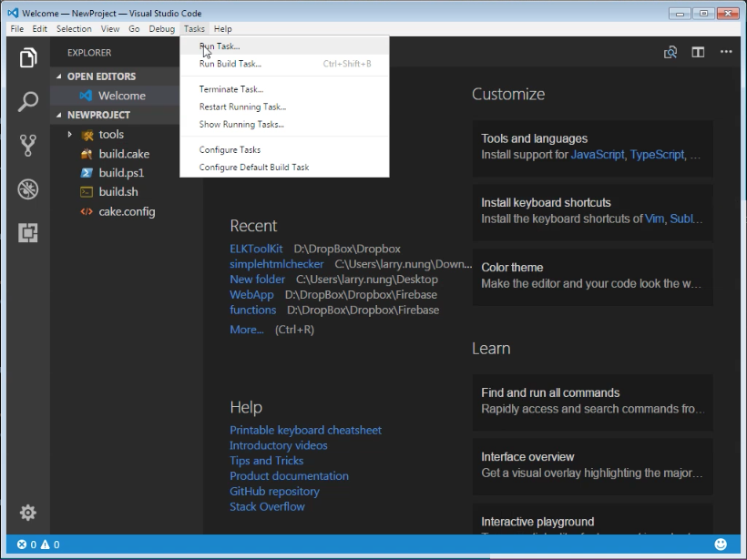Open the Source Control view
The image size is (747, 560).
coord(28,146)
